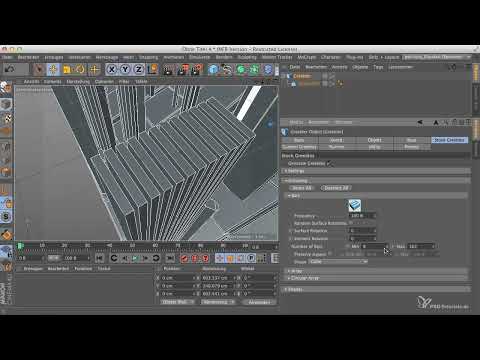Toggle the Greebler object's enable checkmark
This screenshot has width=480, height=360.
[x=332, y=76]
